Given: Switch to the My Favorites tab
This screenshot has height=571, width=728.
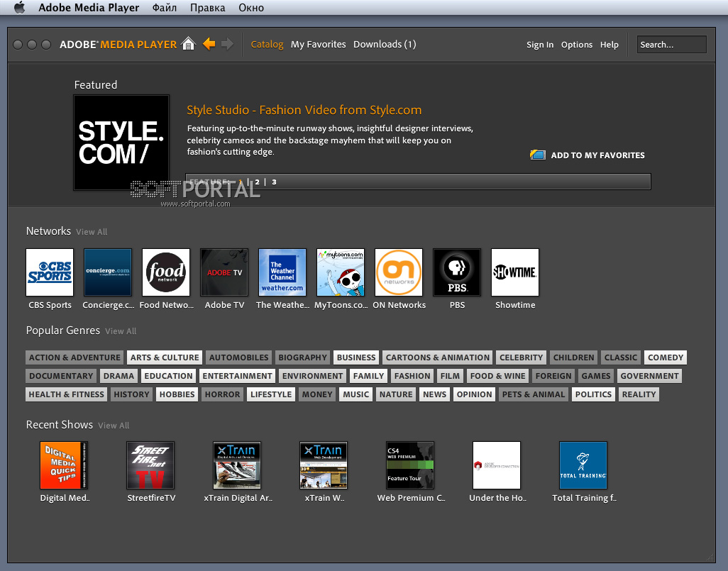Looking at the screenshot, I should point(318,44).
